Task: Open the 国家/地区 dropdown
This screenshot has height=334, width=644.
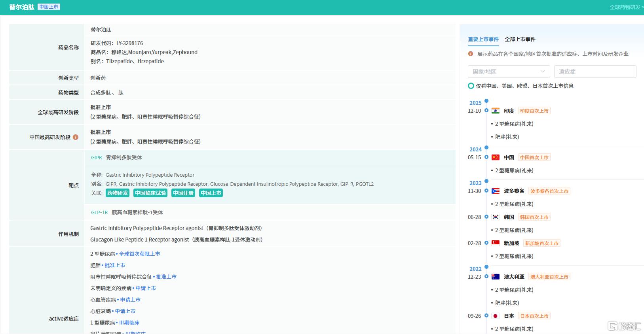Action: 509,72
